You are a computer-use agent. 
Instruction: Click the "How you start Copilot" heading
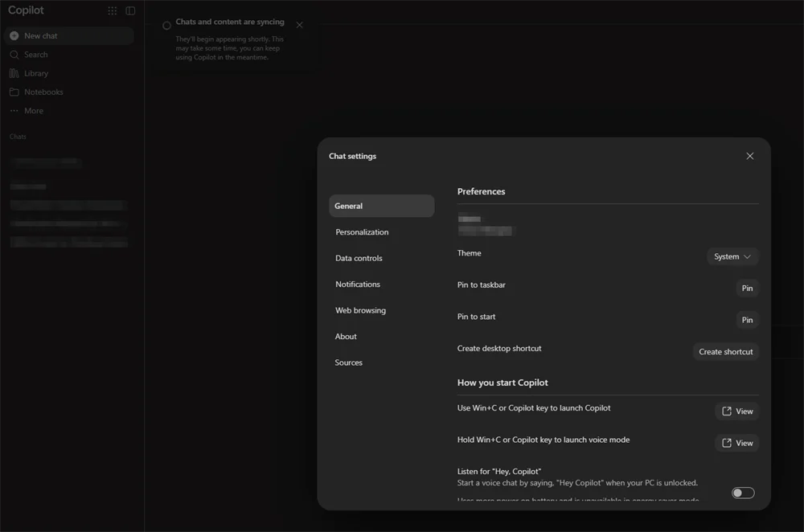tap(503, 383)
